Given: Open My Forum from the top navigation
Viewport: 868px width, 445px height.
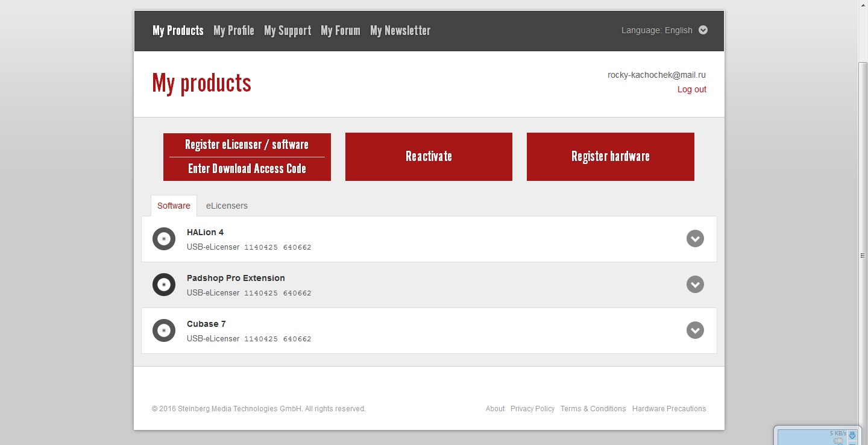Looking at the screenshot, I should [341, 31].
